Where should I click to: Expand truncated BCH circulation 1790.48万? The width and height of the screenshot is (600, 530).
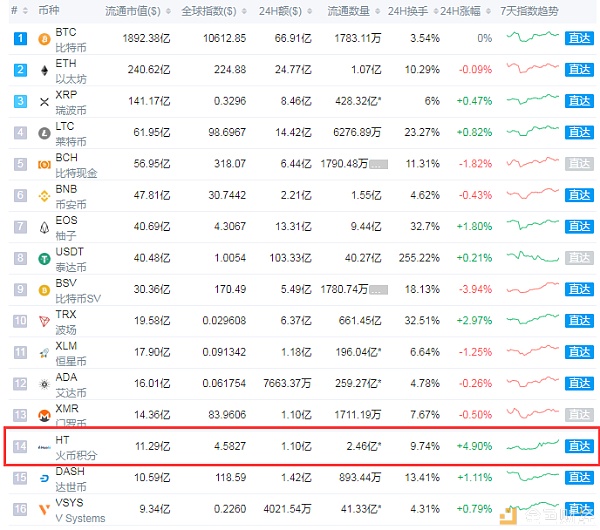(x=378, y=165)
